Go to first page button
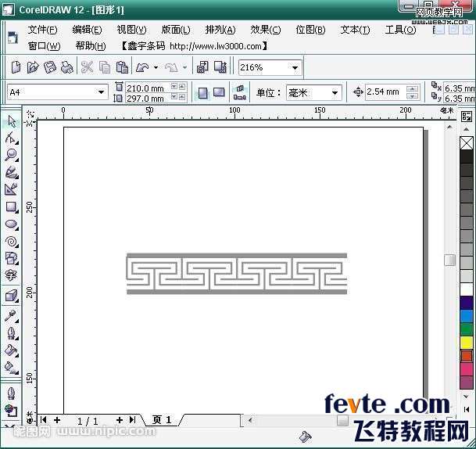476x449 pixels. [x=43, y=420]
